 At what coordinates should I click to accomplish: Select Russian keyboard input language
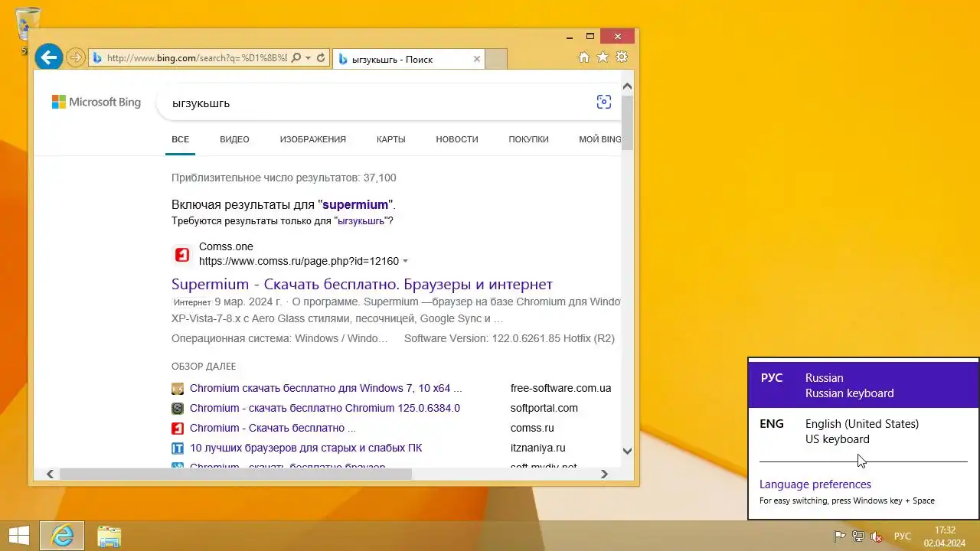click(864, 385)
